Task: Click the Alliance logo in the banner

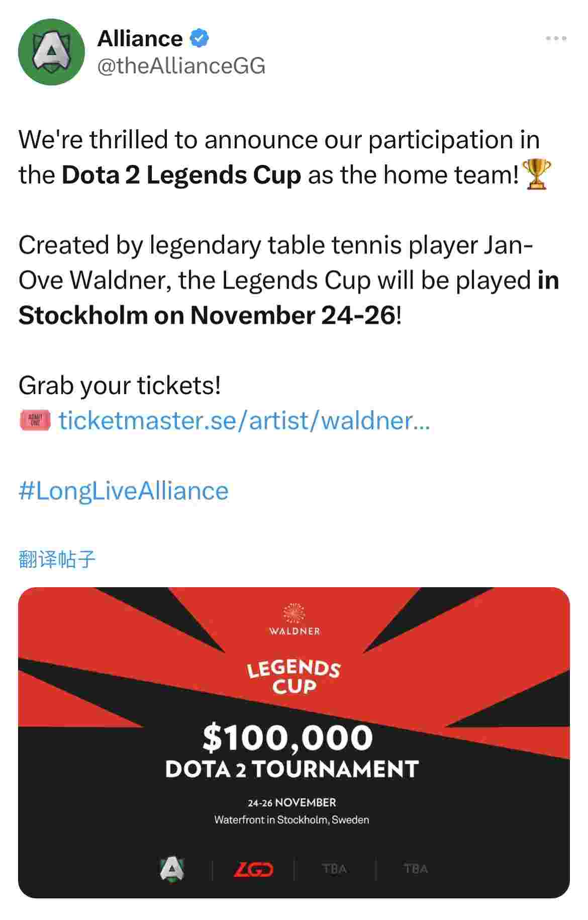Action: pyautogui.click(x=172, y=868)
